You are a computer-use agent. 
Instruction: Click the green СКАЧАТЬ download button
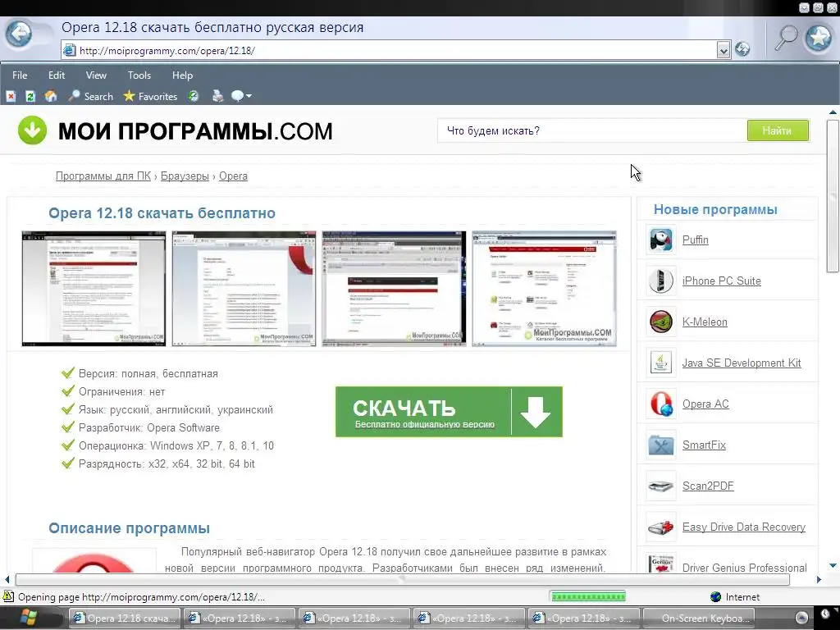pyautogui.click(x=449, y=412)
